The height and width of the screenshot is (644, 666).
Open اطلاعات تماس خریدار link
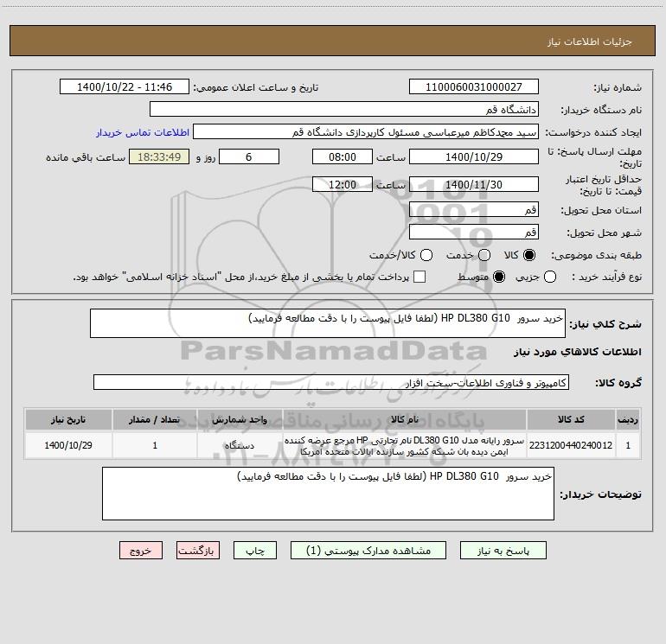143,132
